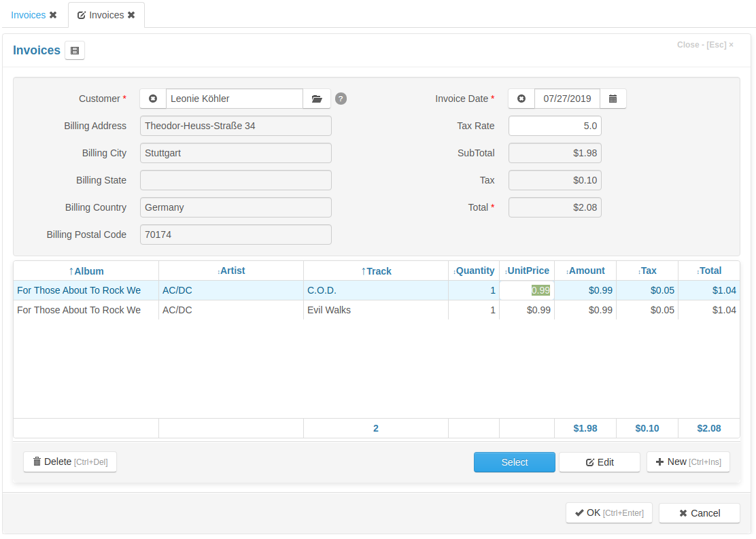Click the empty Billing State field
This screenshot has height=539, width=756.
pyautogui.click(x=236, y=180)
